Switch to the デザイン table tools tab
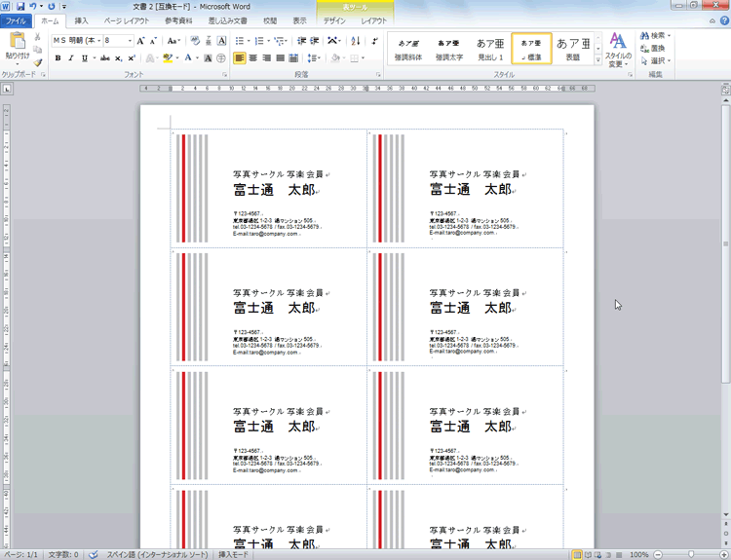The image size is (731, 560). pyautogui.click(x=334, y=21)
